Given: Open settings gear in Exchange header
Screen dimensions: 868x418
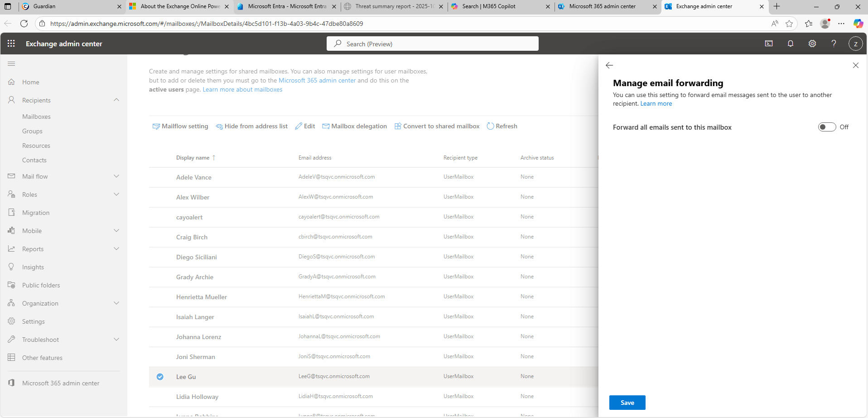Looking at the screenshot, I should coord(812,44).
